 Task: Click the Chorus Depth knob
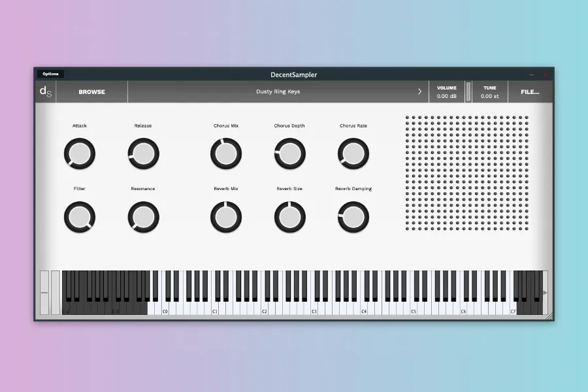pyautogui.click(x=289, y=154)
